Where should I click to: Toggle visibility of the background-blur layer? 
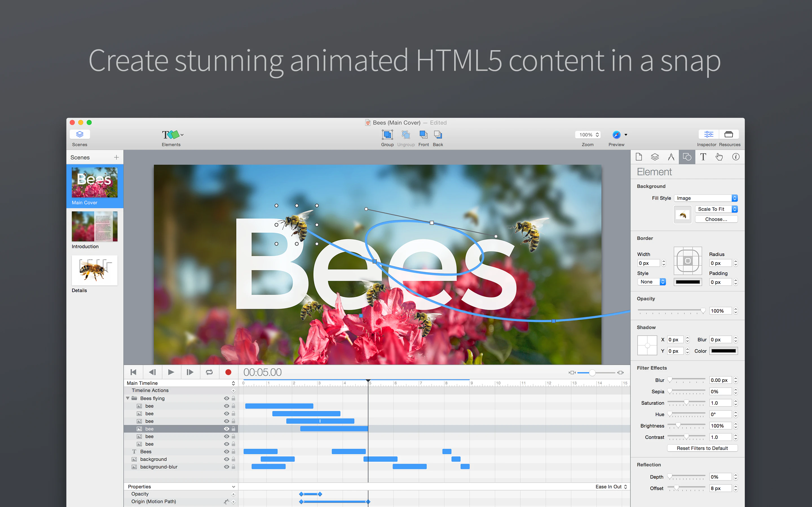(226, 466)
